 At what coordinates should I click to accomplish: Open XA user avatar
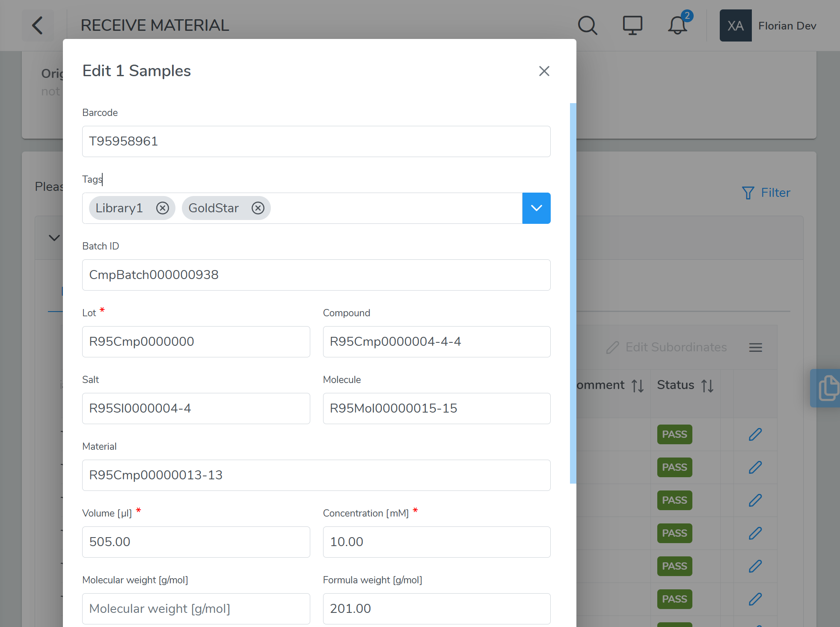[x=735, y=26]
